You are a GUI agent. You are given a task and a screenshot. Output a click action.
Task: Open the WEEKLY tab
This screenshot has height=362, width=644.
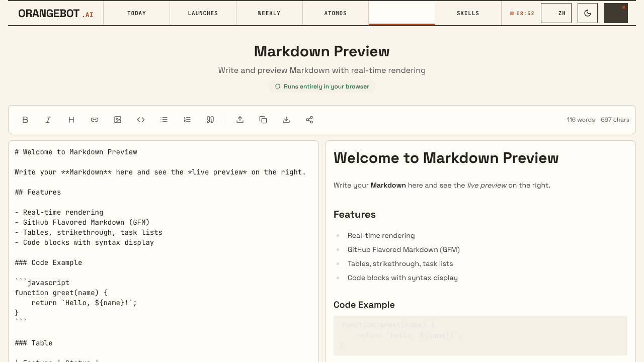pyautogui.click(x=269, y=13)
